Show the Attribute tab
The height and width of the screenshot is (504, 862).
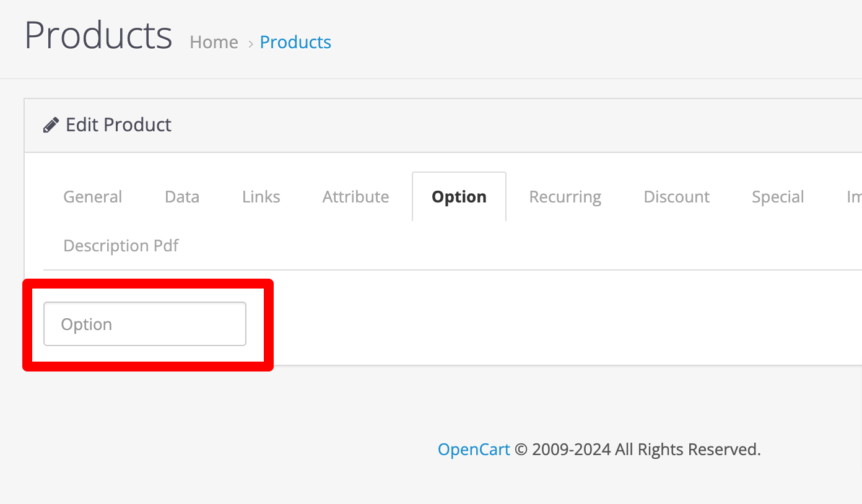(356, 197)
